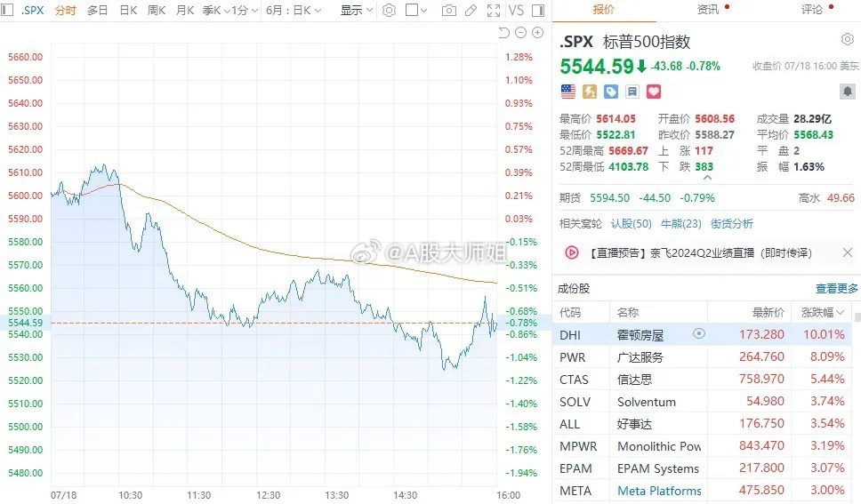Switch to 月K monthly view
This screenshot has height=504, width=861.
point(185,11)
